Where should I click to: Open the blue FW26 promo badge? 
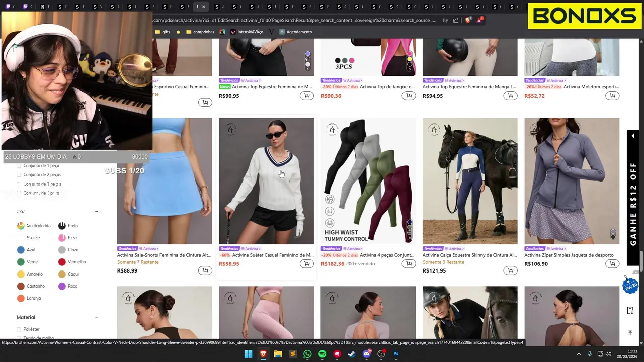630,285
